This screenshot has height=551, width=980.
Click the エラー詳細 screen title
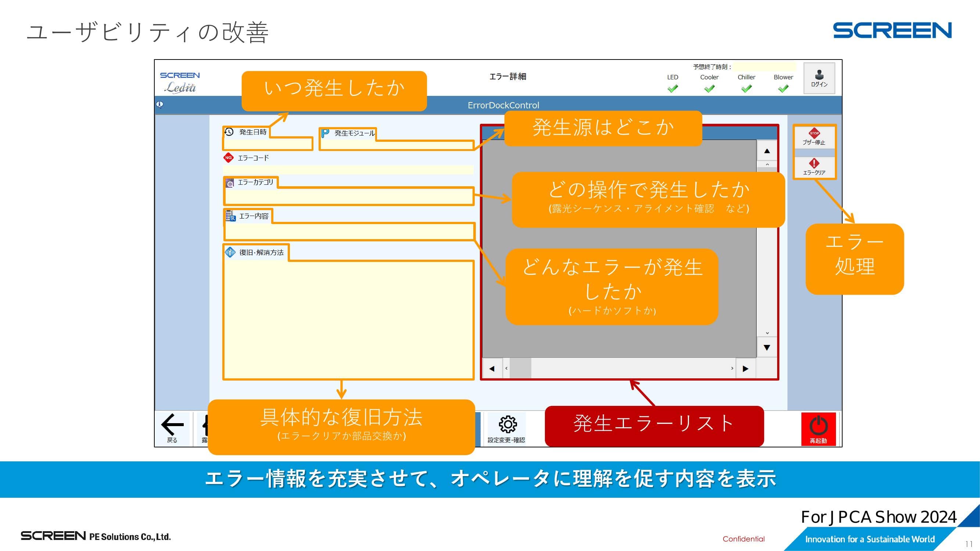click(507, 76)
